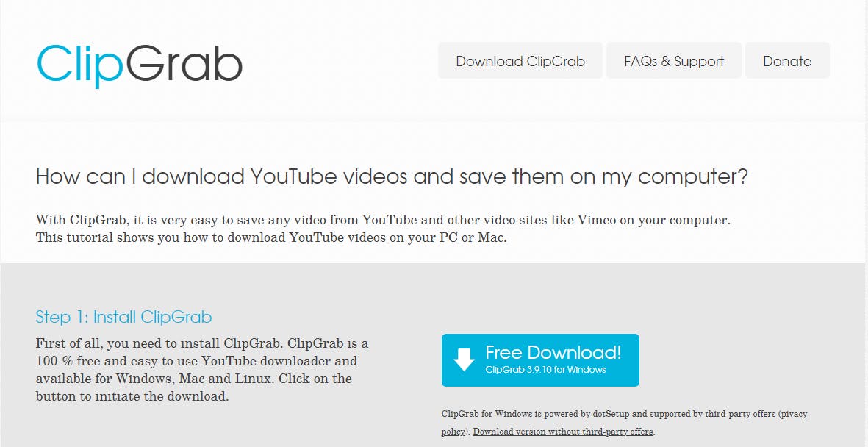Follow the "policy" link word
868x447 pixels.
click(x=453, y=432)
